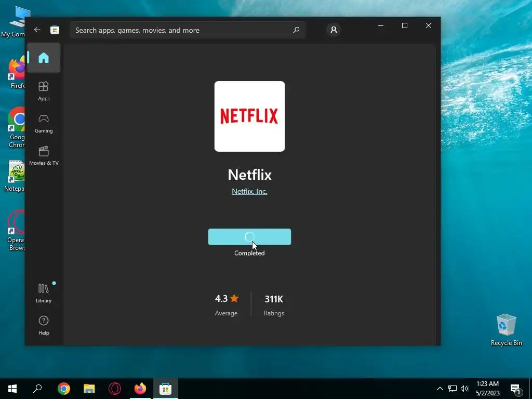Open the volume tray icon
The width and height of the screenshot is (532, 399).
pos(464,389)
